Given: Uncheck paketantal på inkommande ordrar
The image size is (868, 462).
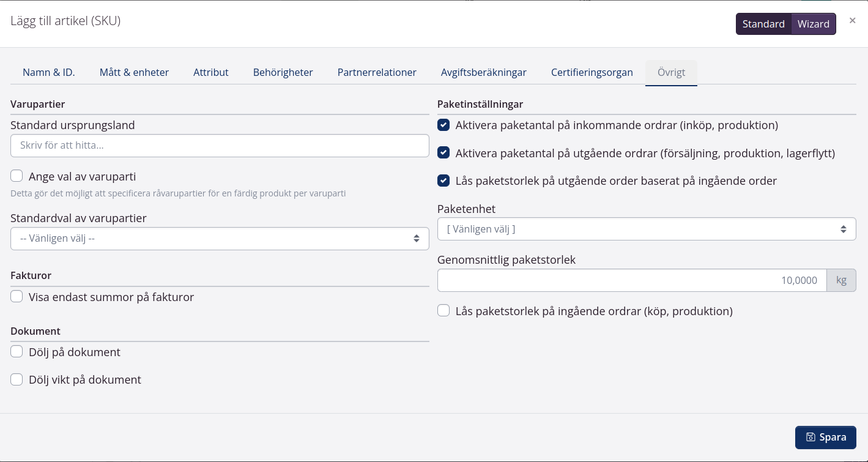Looking at the screenshot, I should [x=443, y=125].
